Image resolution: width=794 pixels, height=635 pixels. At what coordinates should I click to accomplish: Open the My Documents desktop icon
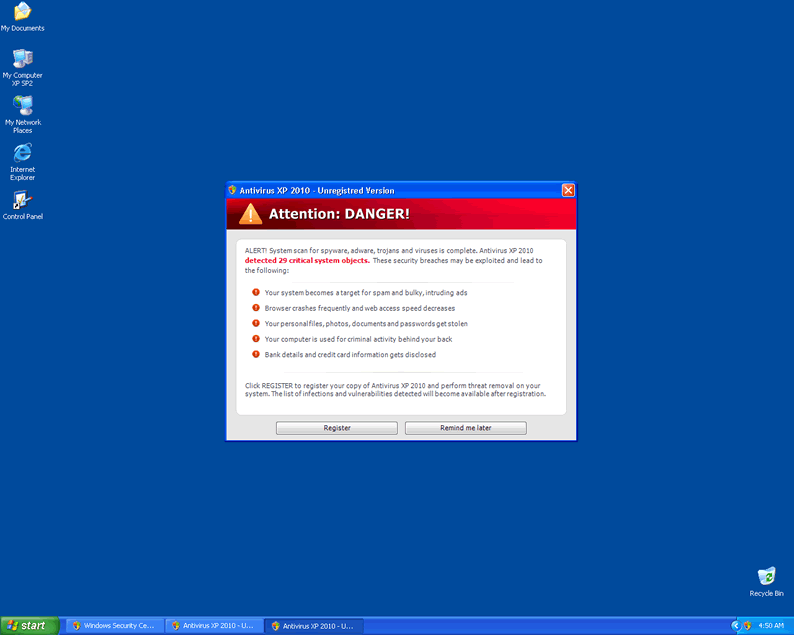22,13
